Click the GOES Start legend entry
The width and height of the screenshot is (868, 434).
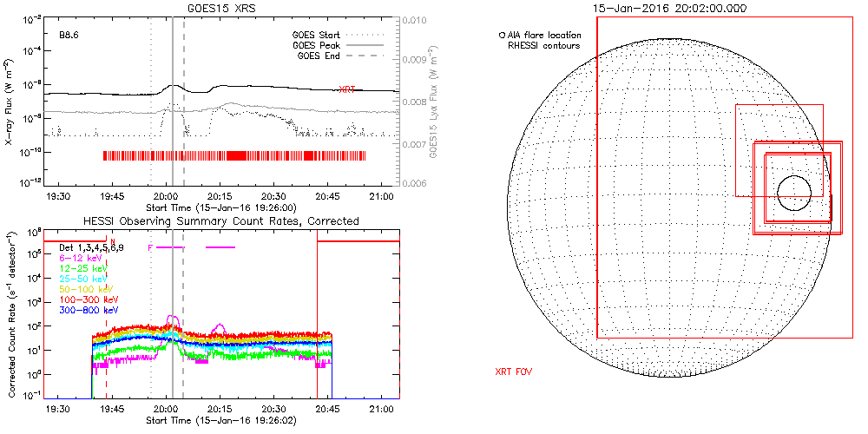[x=316, y=35]
